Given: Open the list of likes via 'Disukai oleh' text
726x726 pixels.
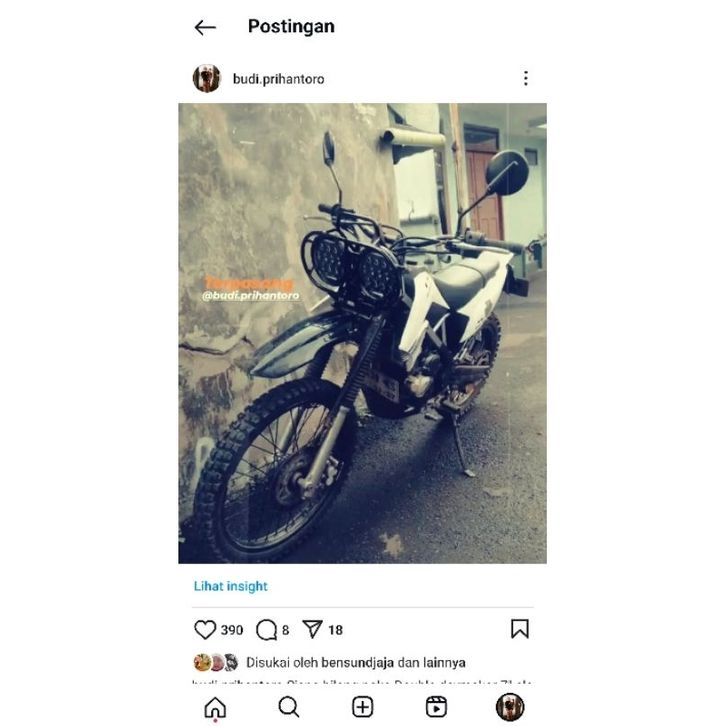Looking at the screenshot, I should click(282, 663).
